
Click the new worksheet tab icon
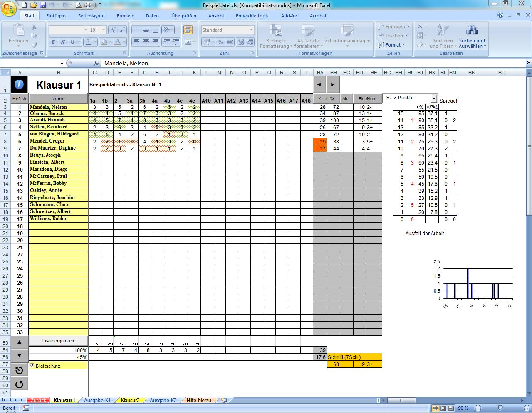pos(224,400)
